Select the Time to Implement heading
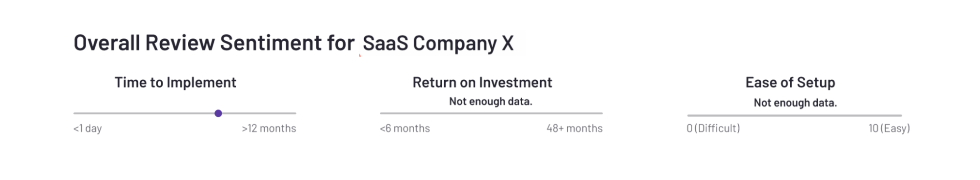Image resolution: width=980 pixels, height=180 pixels. point(176,82)
